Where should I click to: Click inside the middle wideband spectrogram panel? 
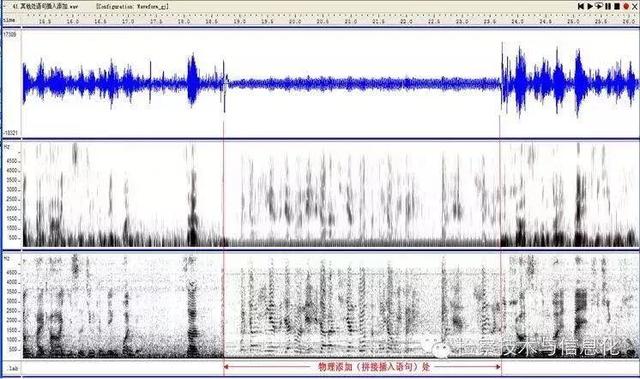click(330, 194)
